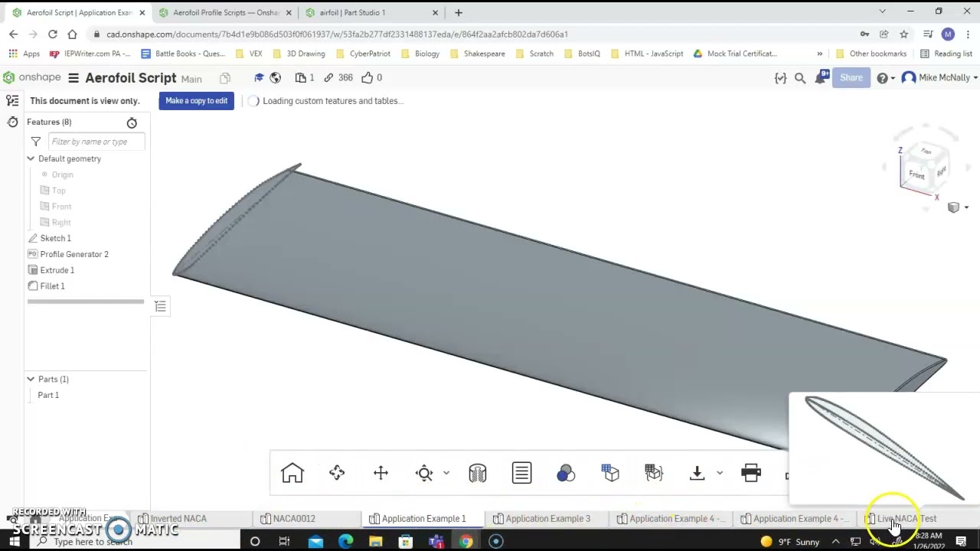980x551 pixels.
Task: Collapse the Default geometry group
Action: [31, 158]
